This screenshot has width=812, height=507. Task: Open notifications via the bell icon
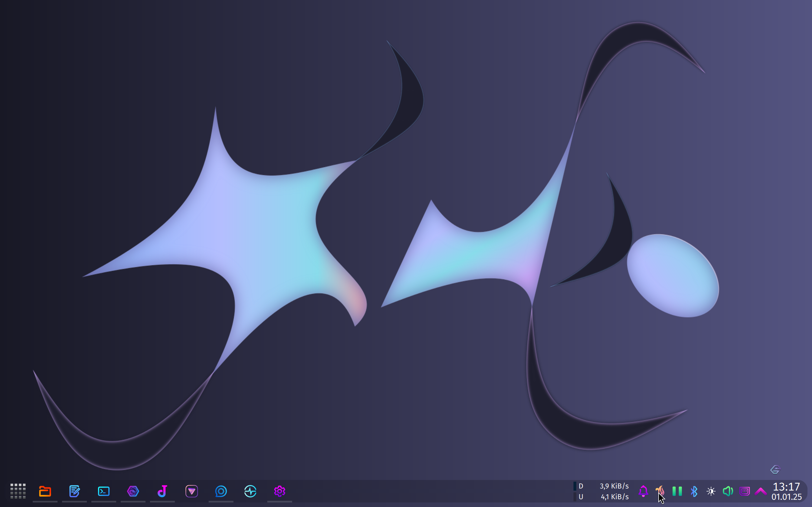(643, 491)
